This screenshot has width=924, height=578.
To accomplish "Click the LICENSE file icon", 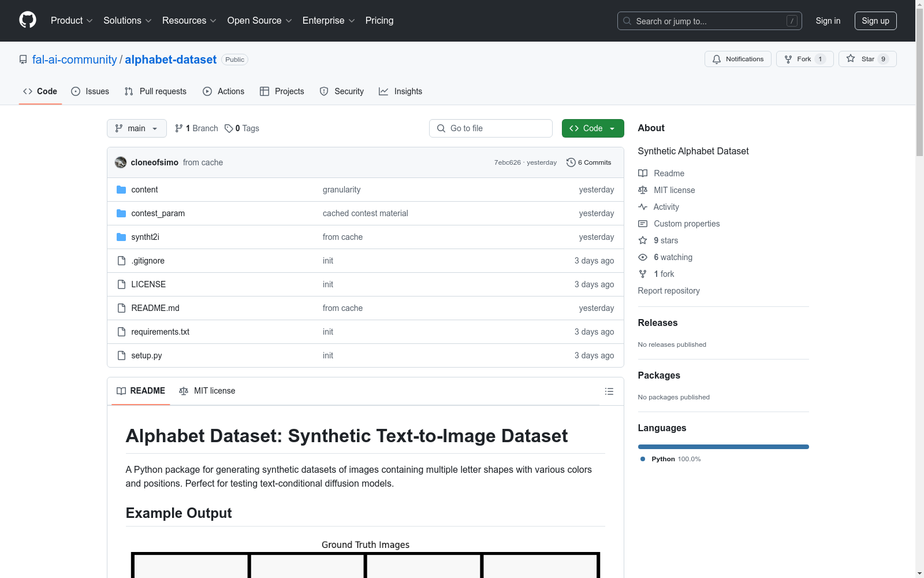I will pos(121,284).
